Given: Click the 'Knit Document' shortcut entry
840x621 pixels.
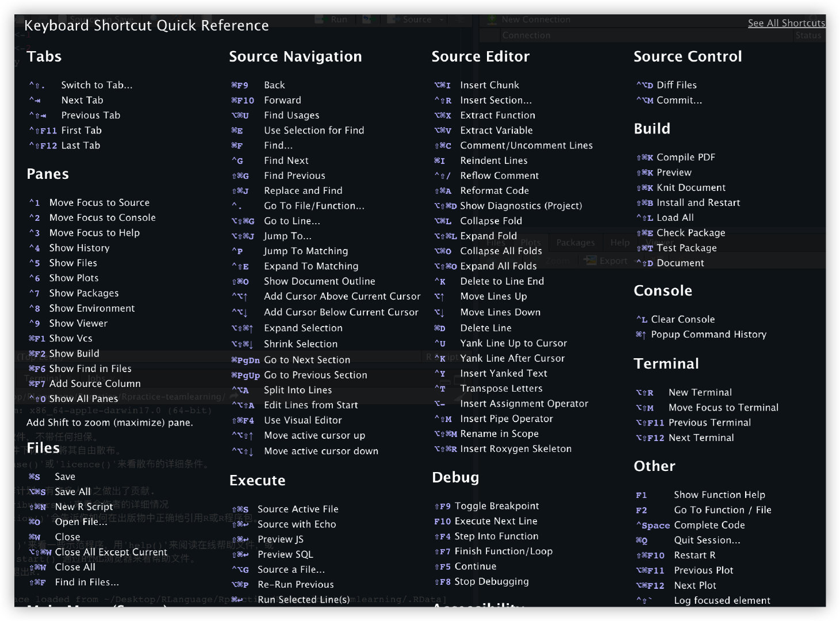Looking at the screenshot, I should tap(681, 187).
